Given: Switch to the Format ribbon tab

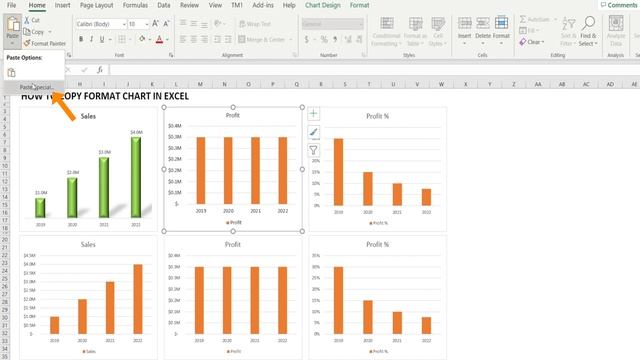Looking at the screenshot, I should click(359, 5).
